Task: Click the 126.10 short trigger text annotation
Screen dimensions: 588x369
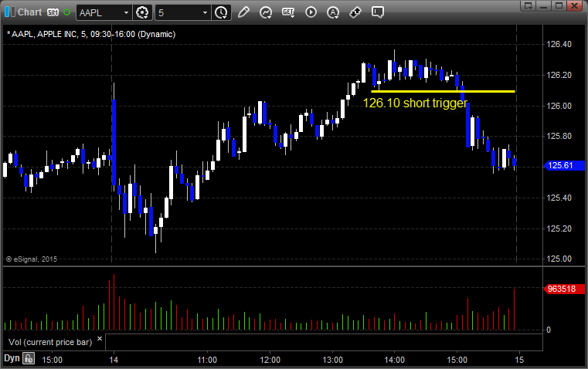Action: (415, 103)
